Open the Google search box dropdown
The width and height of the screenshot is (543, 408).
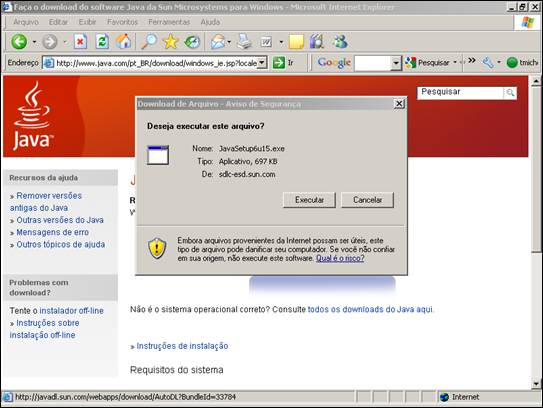tap(396, 63)
